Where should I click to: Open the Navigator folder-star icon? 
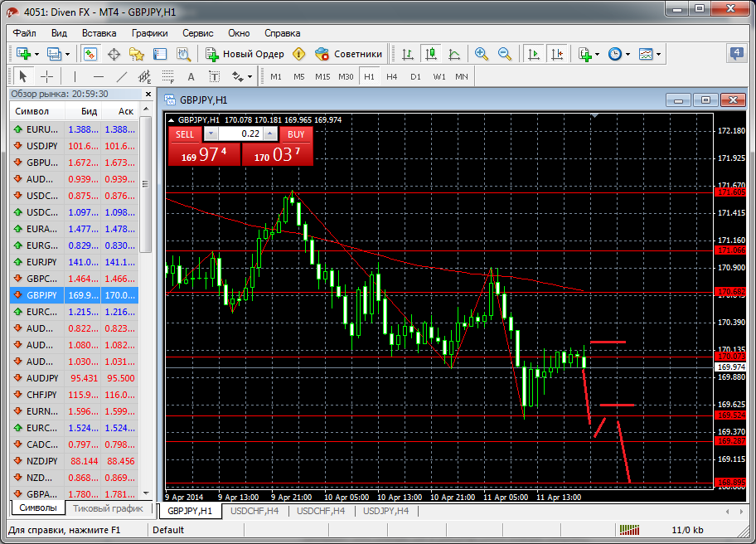137,54
